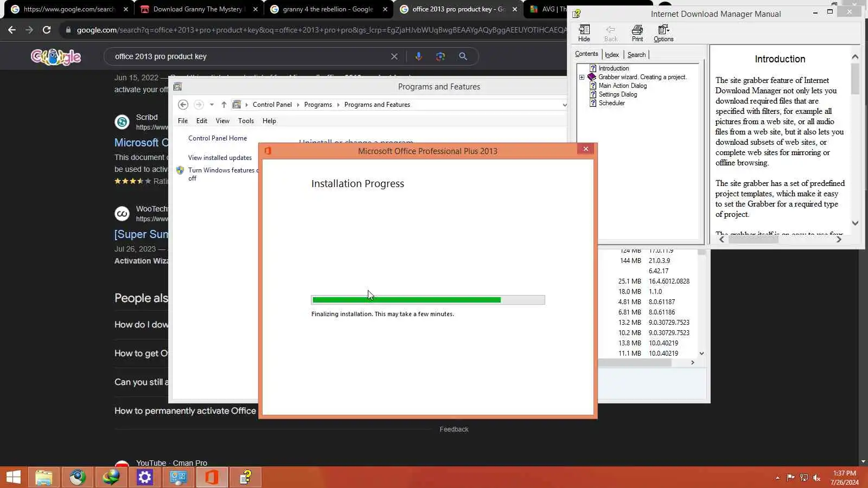Image resolution: width=868 pixels, height=488 pixels.
Task: Click the magnifier search icon in Google
Action: (463, 56)
